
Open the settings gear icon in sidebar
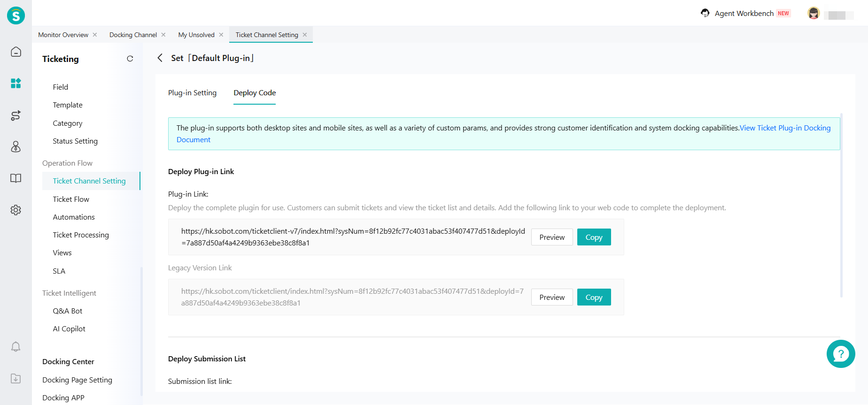point(16,210)
